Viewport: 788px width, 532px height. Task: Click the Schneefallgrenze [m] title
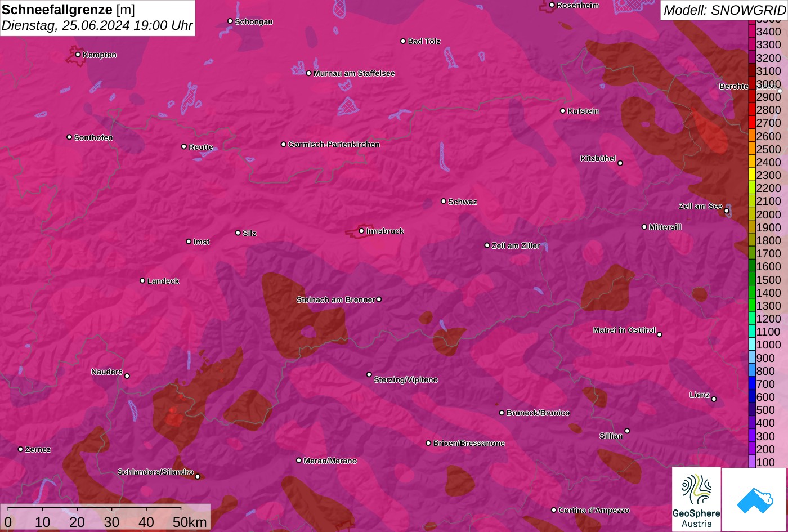[69, 10]
